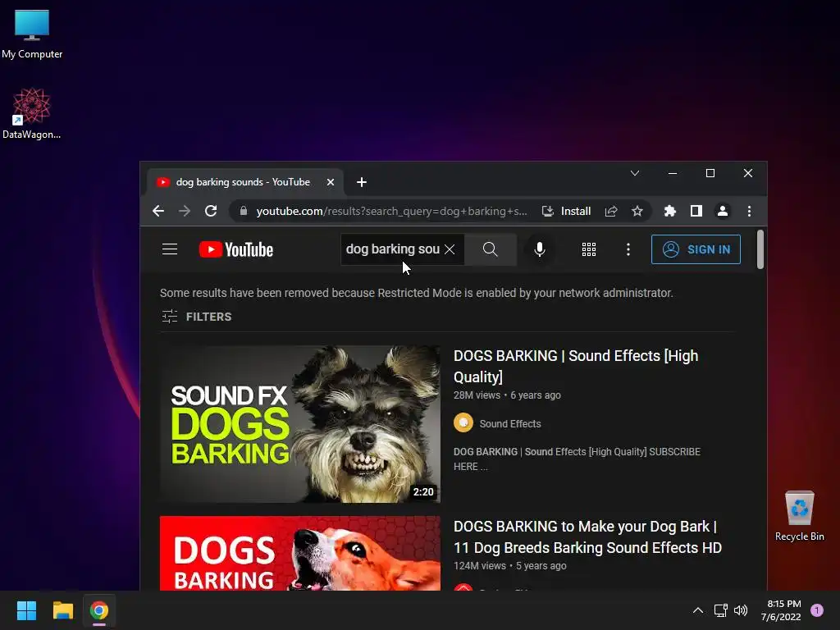840x630 pixels.
Task: Submit search with the magnifying glass button
Action: pos(491,249)
